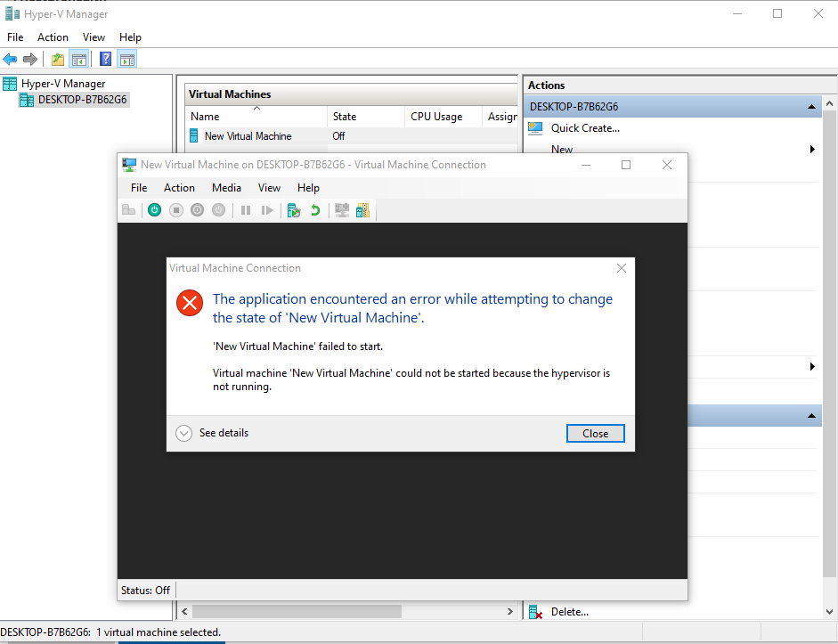Select New Virtual Machine row in list
This screenshot has width=838, height=644.
352,135
